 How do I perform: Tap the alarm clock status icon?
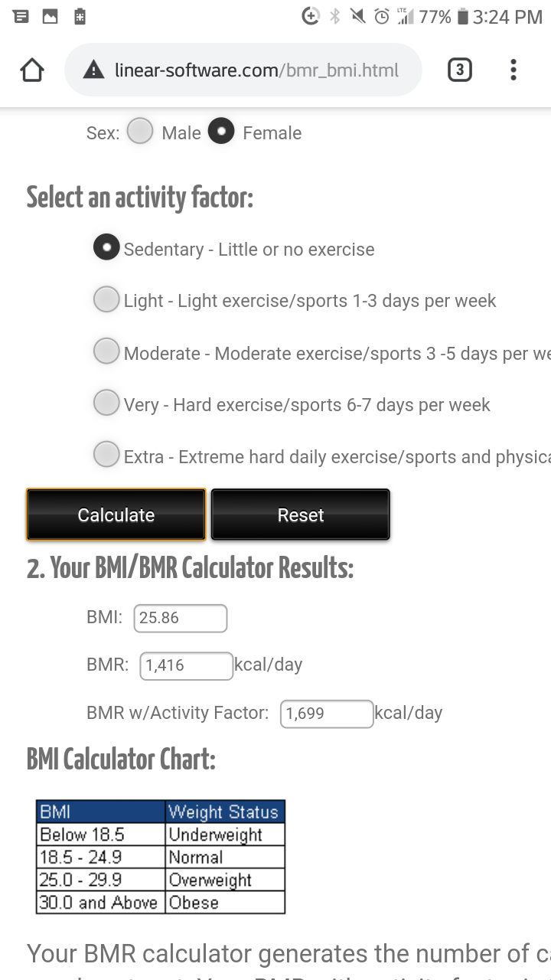(x=381, y=17)
